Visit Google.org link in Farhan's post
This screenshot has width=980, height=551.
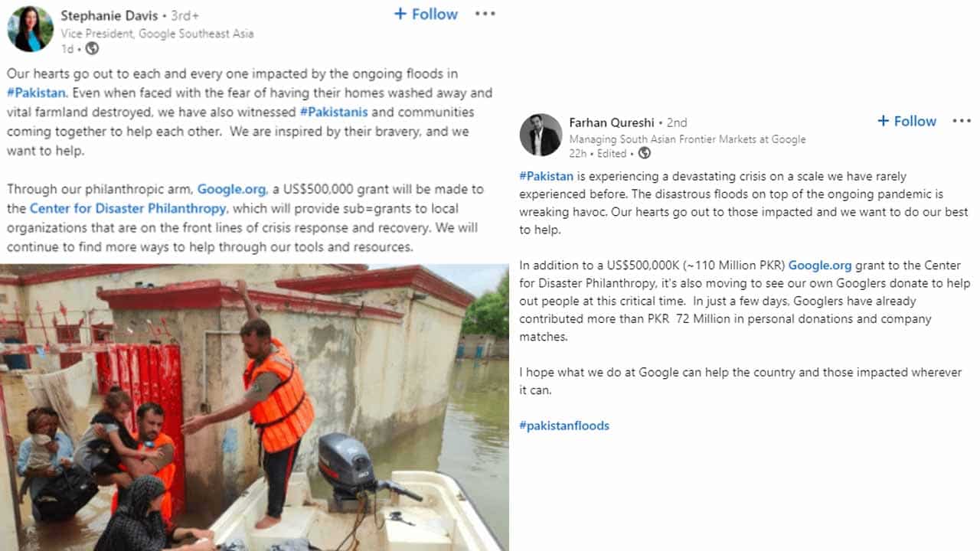click(x=819, y=266)
